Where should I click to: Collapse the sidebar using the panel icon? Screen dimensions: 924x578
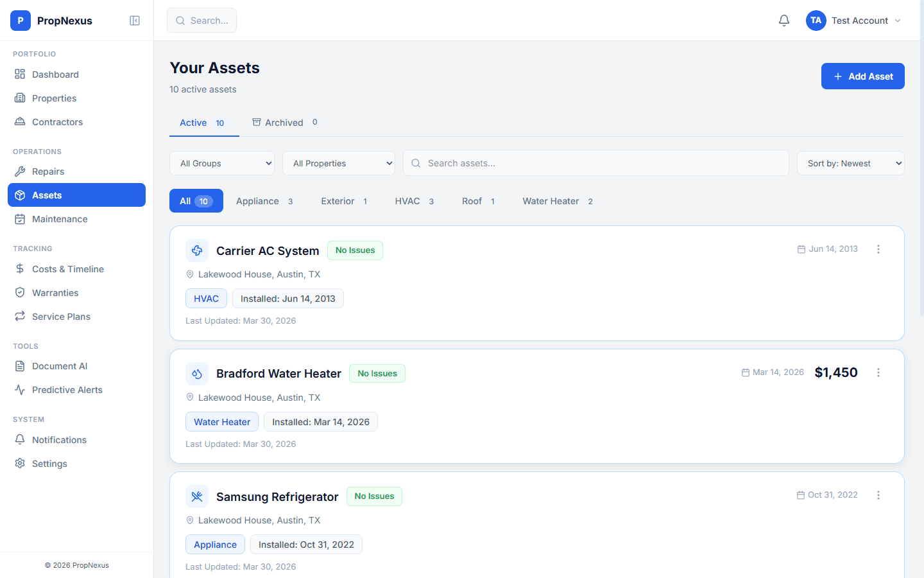pos(135,20)
